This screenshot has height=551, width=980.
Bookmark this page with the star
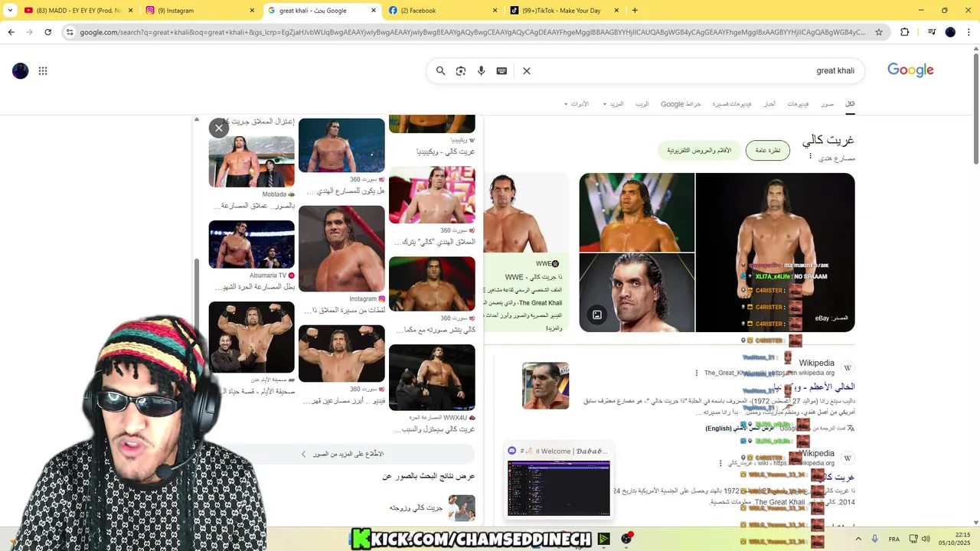click(x=879, y=32)
